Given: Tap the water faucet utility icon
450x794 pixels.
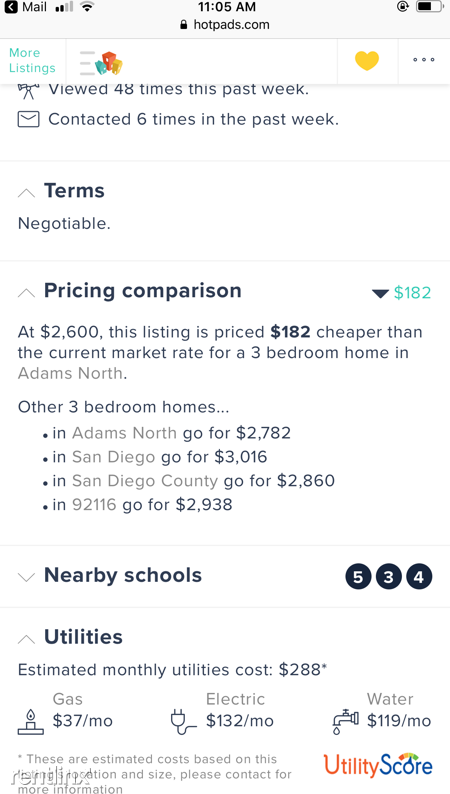Looking at the screenshot, I should pos(345,723).
